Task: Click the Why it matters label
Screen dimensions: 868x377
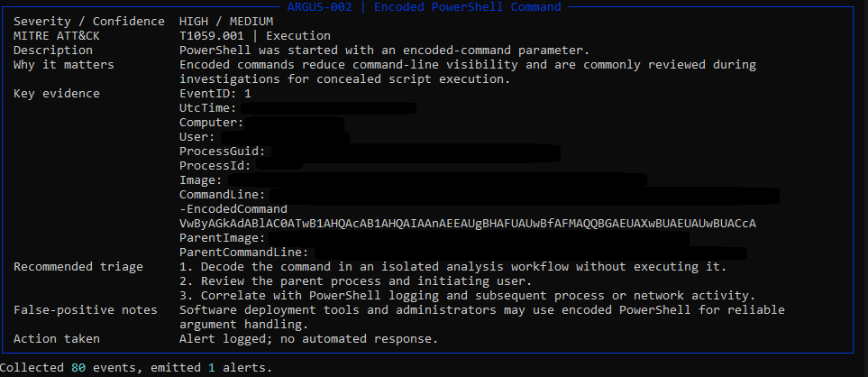Action: pos(64,65)
